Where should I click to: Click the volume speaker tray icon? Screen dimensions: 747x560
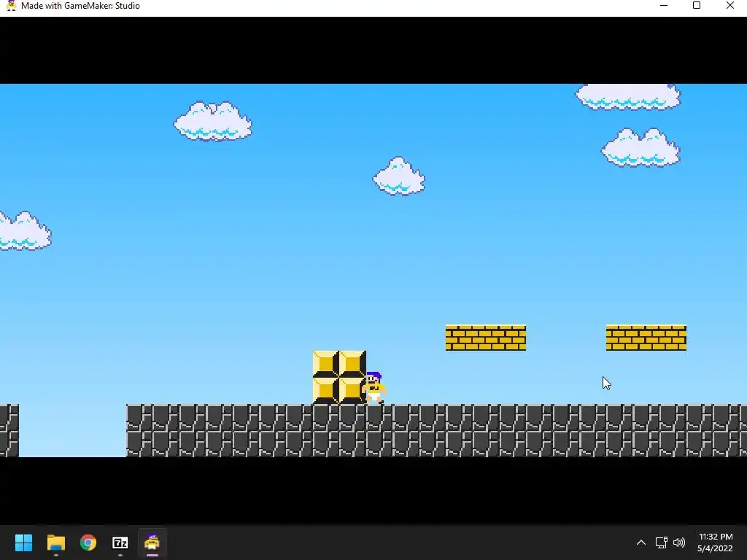click(x=679, y=542)
